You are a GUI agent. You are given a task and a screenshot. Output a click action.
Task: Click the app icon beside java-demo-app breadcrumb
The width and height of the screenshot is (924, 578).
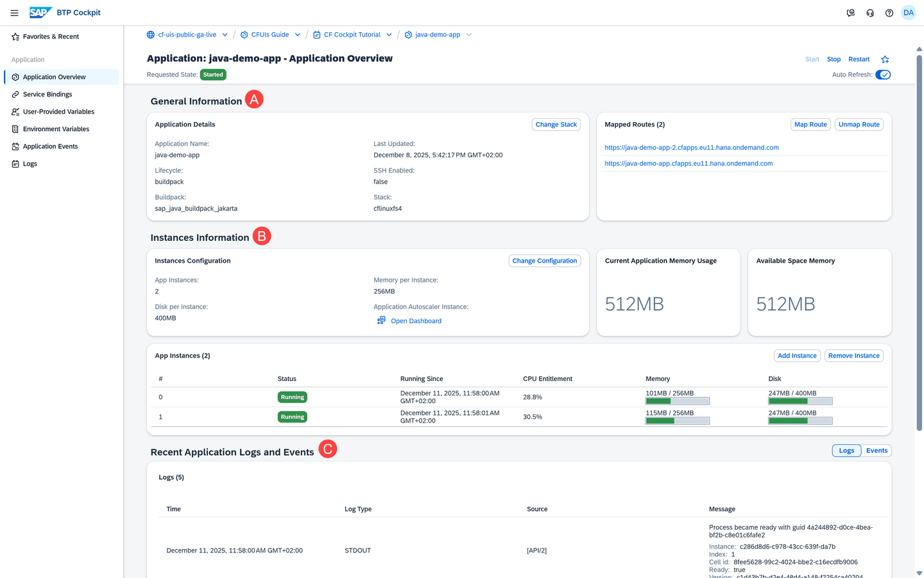(408, 35)
